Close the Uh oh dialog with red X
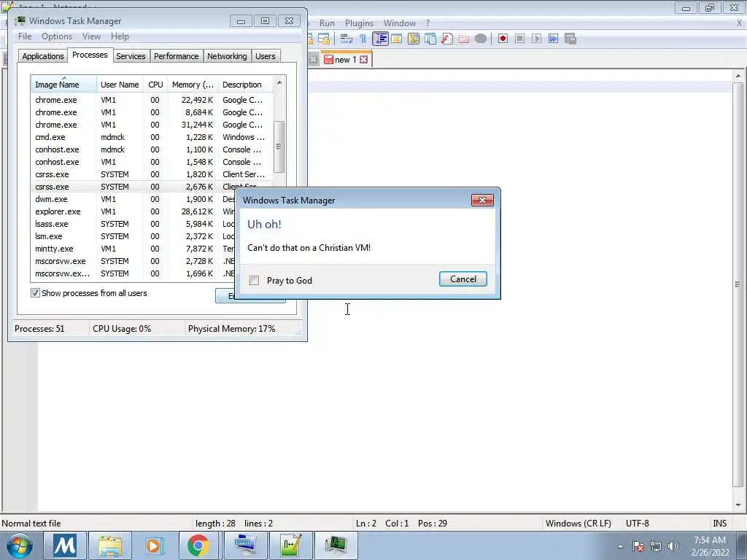 [x=482, y=200]
